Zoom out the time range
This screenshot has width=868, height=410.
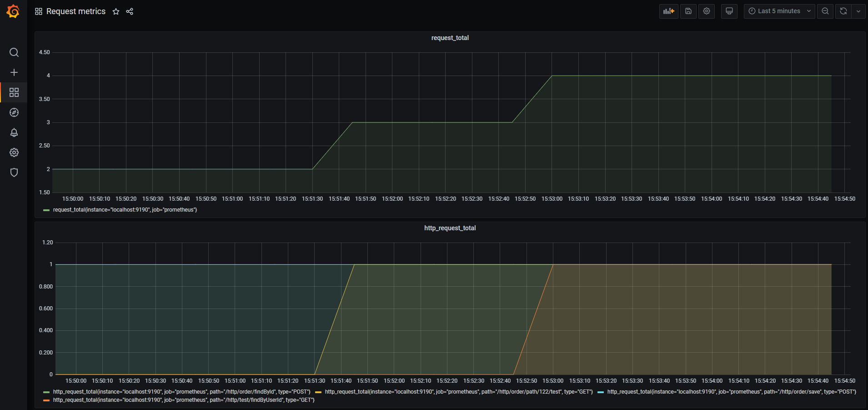[825, 11]
